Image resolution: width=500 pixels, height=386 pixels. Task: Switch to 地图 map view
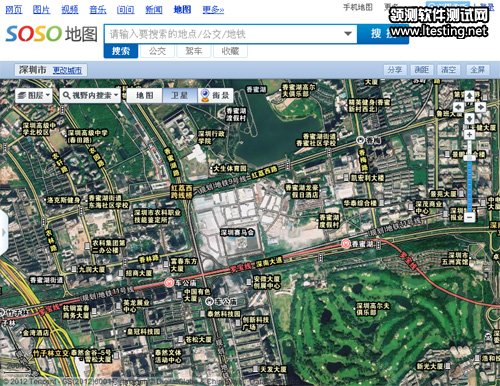pyautogui.click(x=144, y=95)
